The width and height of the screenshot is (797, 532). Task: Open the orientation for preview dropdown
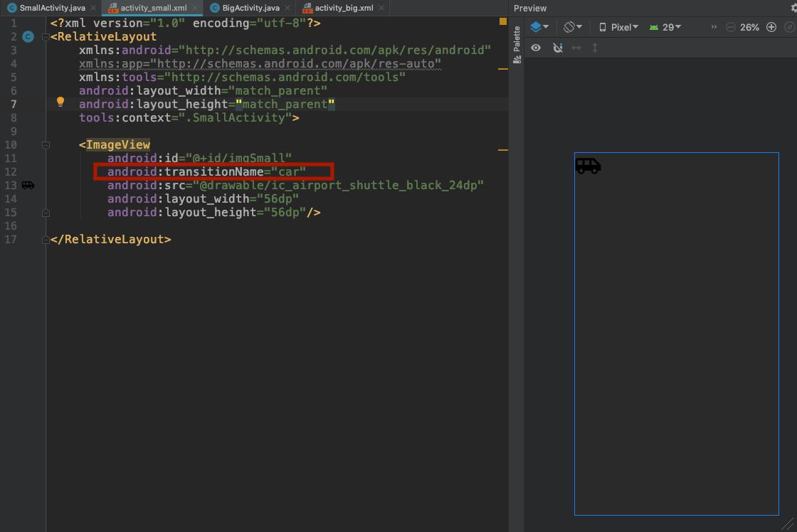[x=573, y=27]
